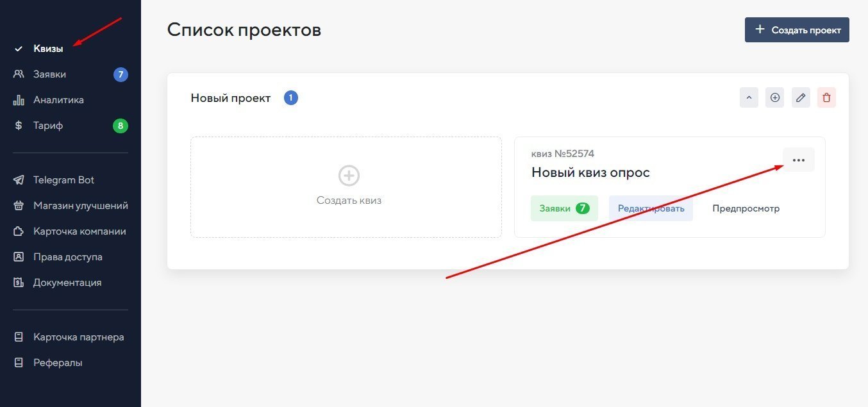The width and height of the screenshot is (868, 407).
Task: Click the Редактировать button on quiz card
Action: point(651,208)
